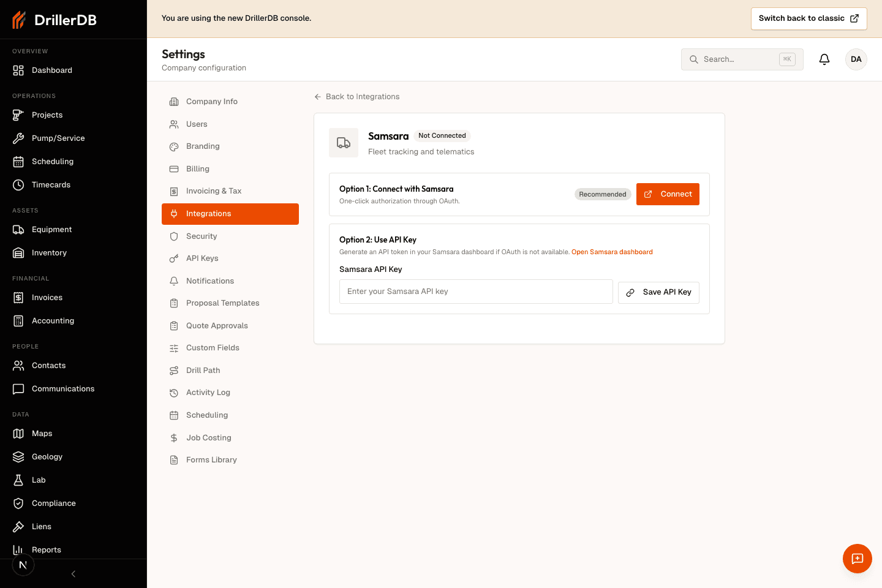
Task: Click the Not Connected status badge
Action: point(442,136)
